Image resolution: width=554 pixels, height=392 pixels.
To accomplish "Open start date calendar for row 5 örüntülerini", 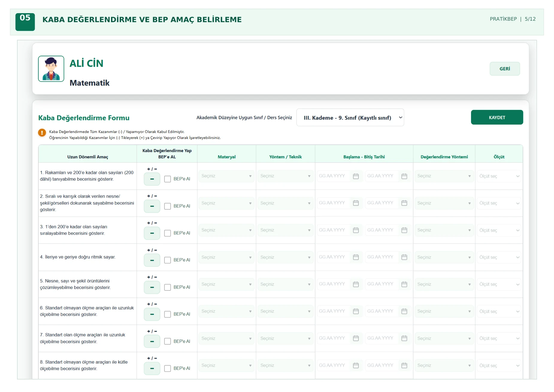I will pos(356,284).
